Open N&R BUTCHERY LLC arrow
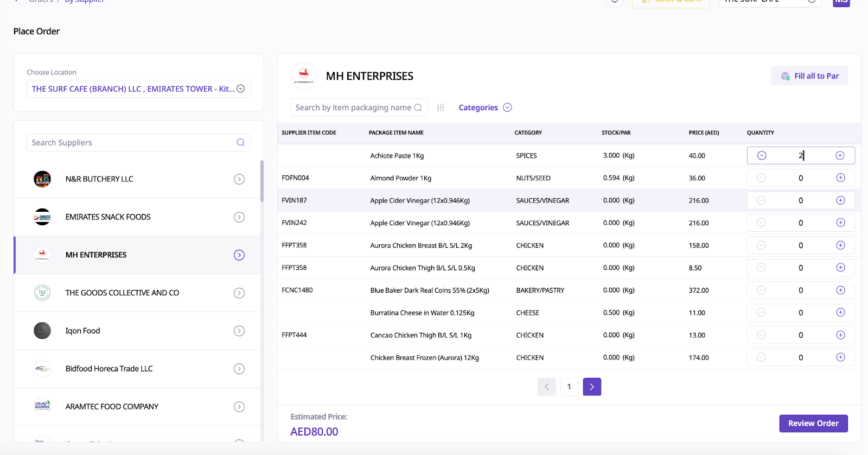This screenshot has width=868, height=455. click(x=239, y=179)
